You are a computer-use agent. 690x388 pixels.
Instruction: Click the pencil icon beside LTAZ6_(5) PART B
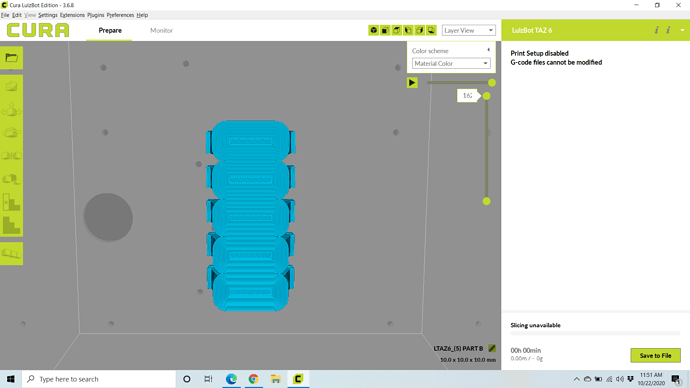point(492,348)
